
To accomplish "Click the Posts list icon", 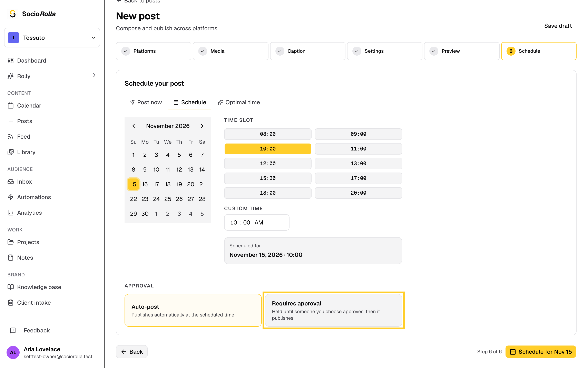I will coord(10,121).
